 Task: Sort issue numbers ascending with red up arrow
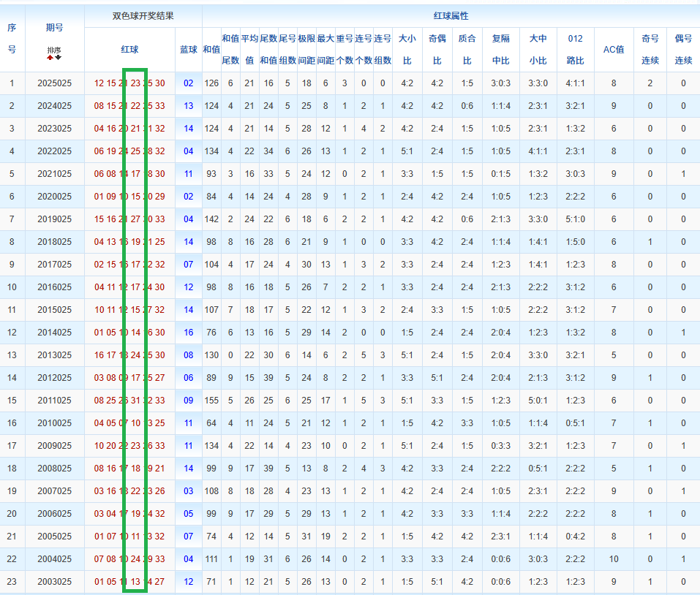[x=50, y=58]
